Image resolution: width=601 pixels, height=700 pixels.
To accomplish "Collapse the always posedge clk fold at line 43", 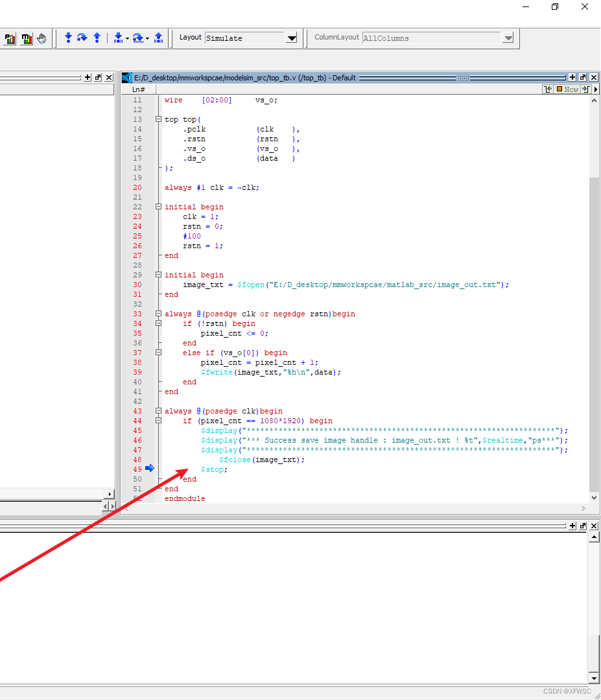I will coord(158,411).
